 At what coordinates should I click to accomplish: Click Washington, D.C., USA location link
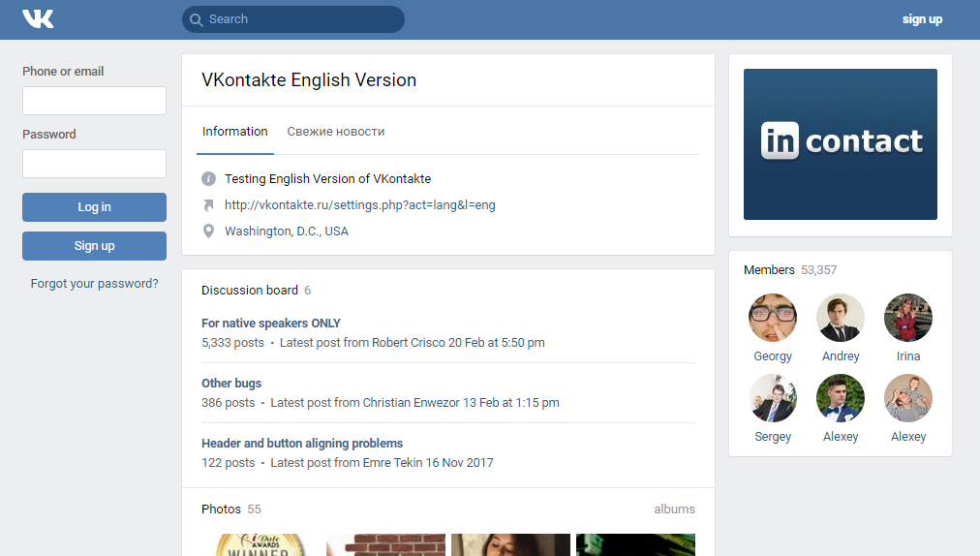coord(287,232)
